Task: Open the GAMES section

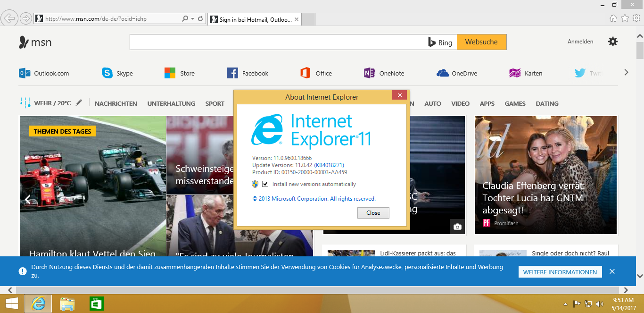Action: 515,103
